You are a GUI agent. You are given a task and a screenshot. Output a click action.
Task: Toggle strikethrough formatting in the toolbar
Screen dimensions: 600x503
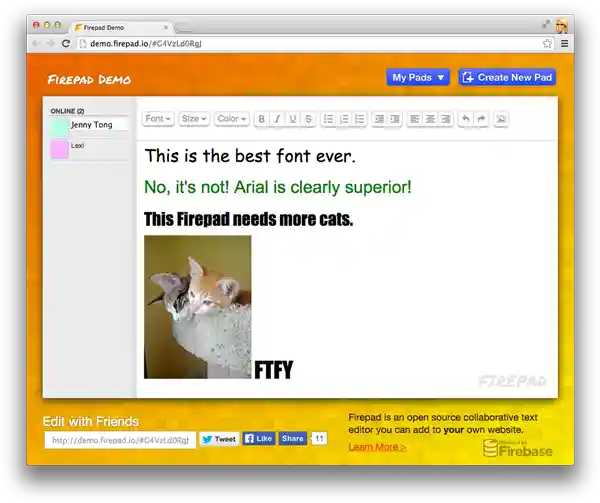click(308, 119)
